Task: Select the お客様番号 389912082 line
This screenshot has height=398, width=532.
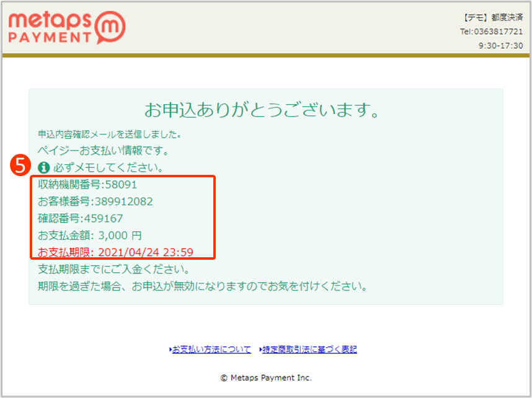Action: pos(95,201)
